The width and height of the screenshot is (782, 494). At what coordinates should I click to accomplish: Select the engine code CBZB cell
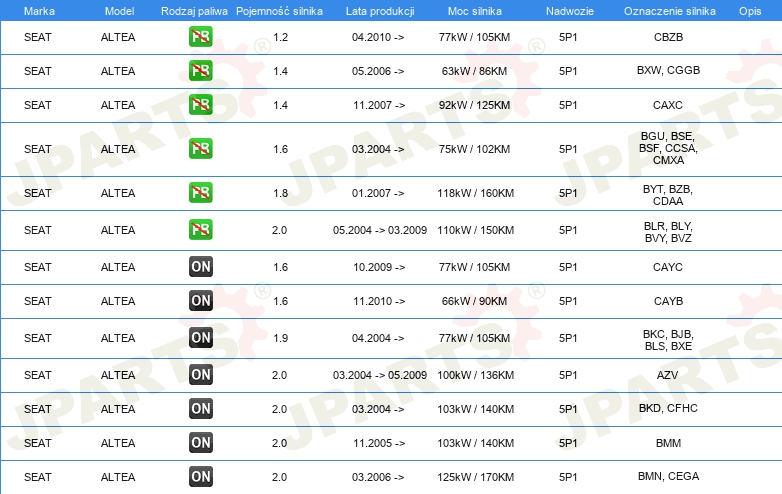(x=668, y=37)
